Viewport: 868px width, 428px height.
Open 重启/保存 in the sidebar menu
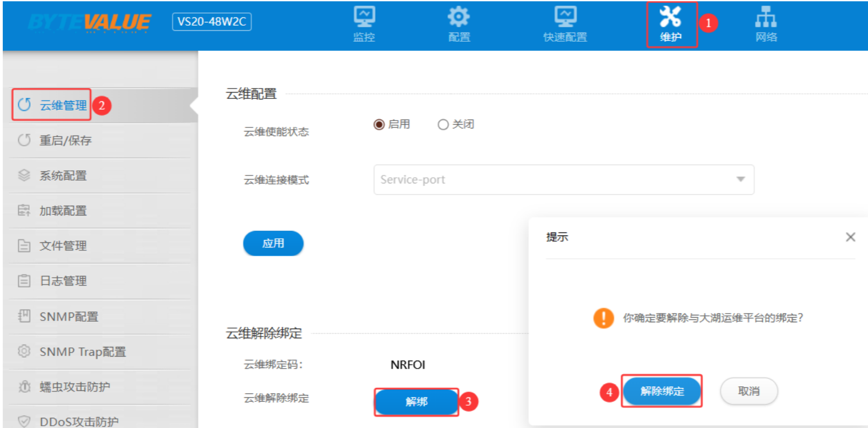65,141
